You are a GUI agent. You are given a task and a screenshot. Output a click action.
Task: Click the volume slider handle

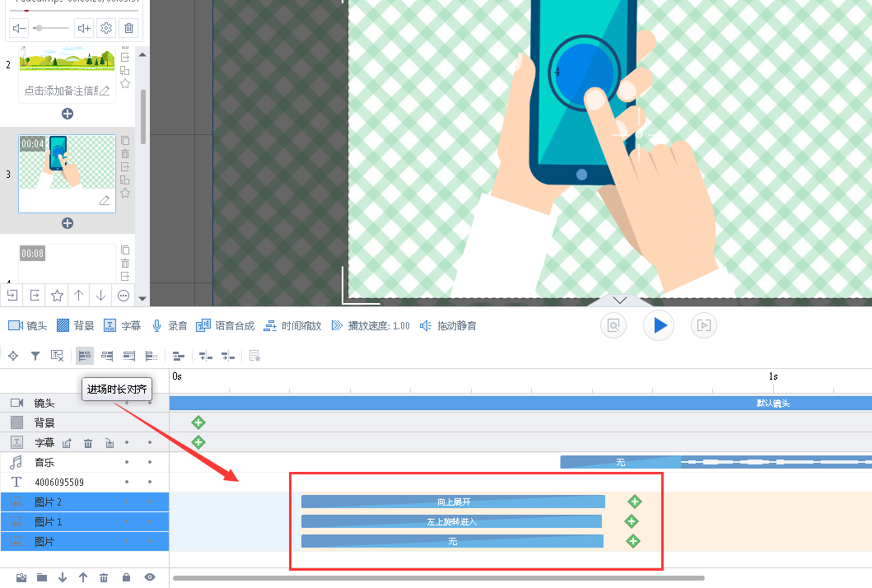click(40, 29)
